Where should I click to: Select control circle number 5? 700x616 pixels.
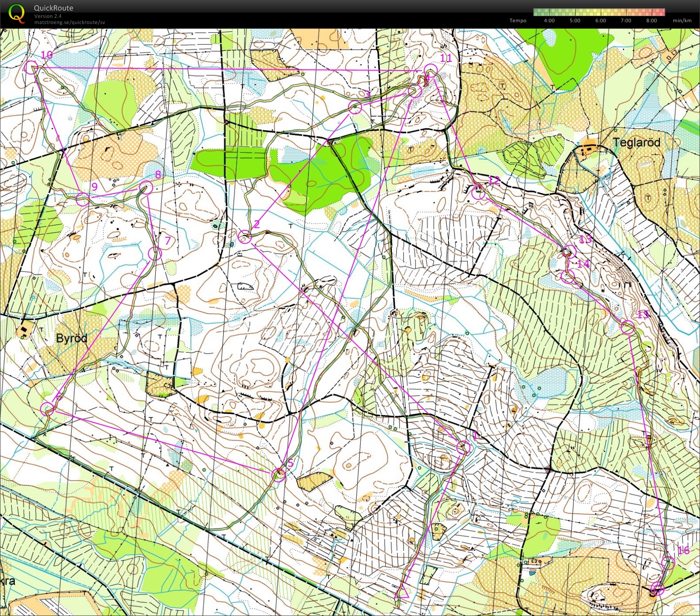279,475
